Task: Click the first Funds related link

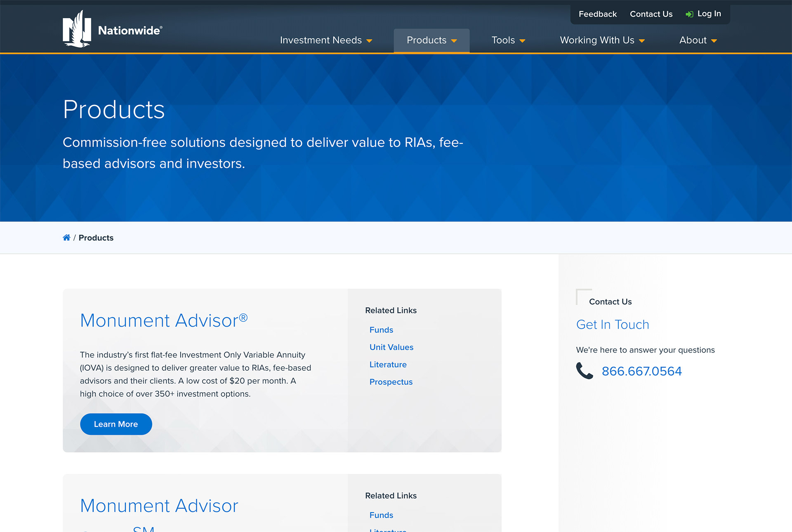Action: (381, 330)
